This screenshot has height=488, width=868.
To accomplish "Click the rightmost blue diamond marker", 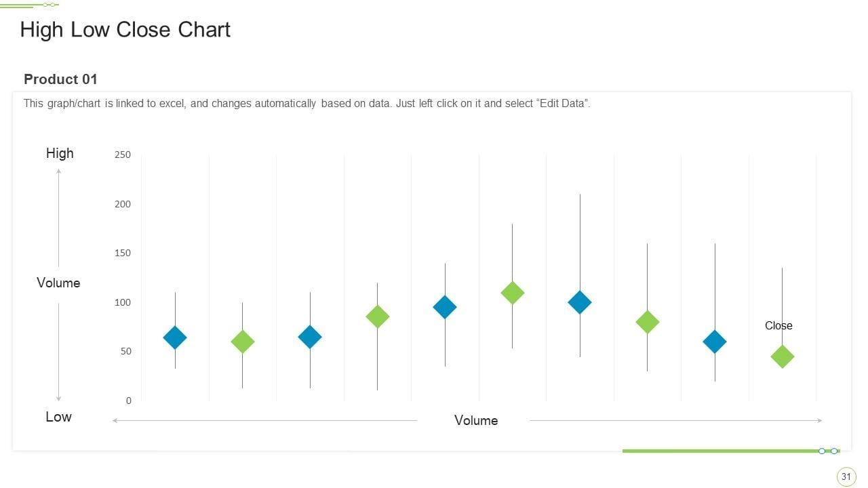I will click(714, 342).
